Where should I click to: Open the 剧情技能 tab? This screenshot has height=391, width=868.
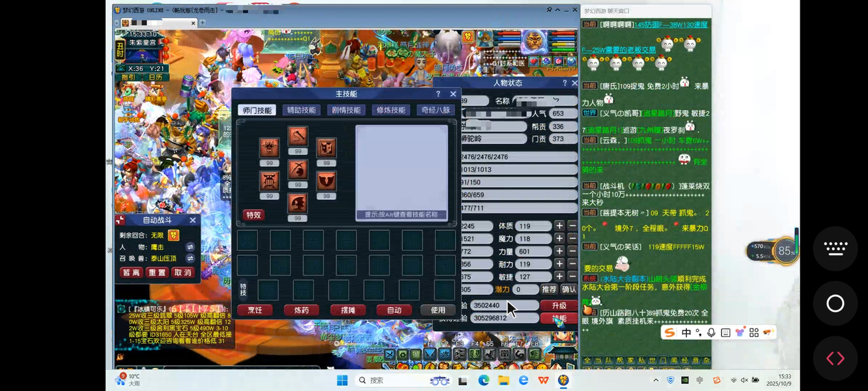(346, 110)
